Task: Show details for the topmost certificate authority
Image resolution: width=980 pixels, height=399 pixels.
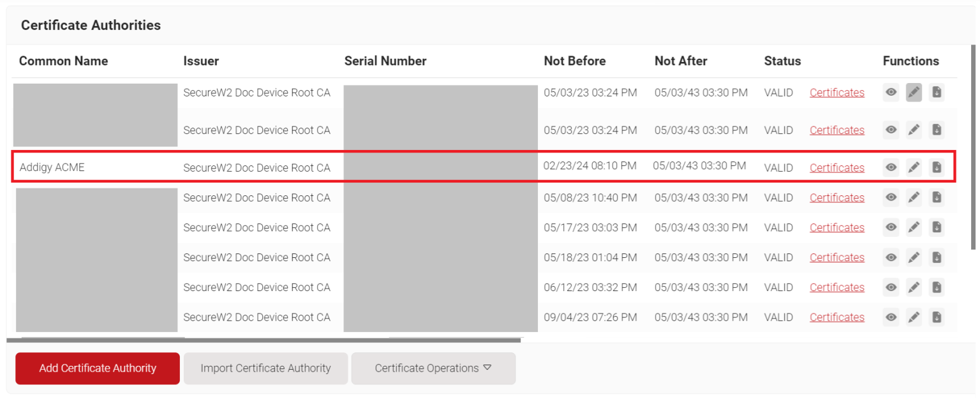Action: [x=891, y=92]
